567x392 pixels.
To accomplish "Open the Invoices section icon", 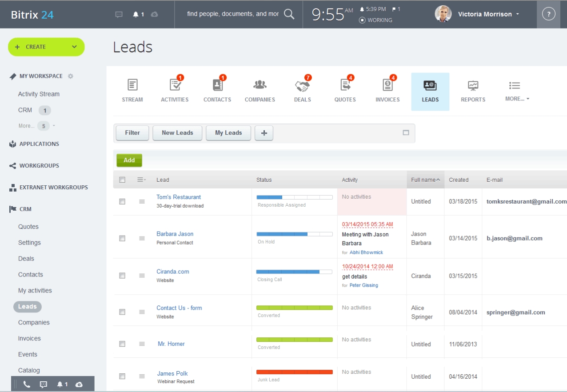I will click(x=387, y=85).
